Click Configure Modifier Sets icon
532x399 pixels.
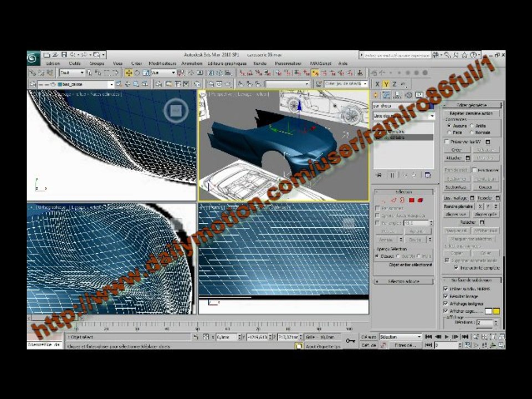427,175
